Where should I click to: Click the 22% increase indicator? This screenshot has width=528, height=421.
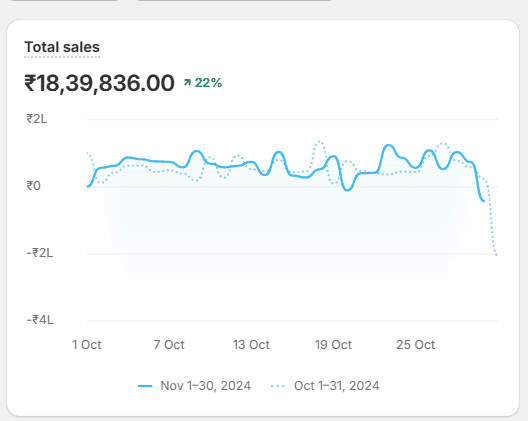pyautogui.click(x=203, y=83)
